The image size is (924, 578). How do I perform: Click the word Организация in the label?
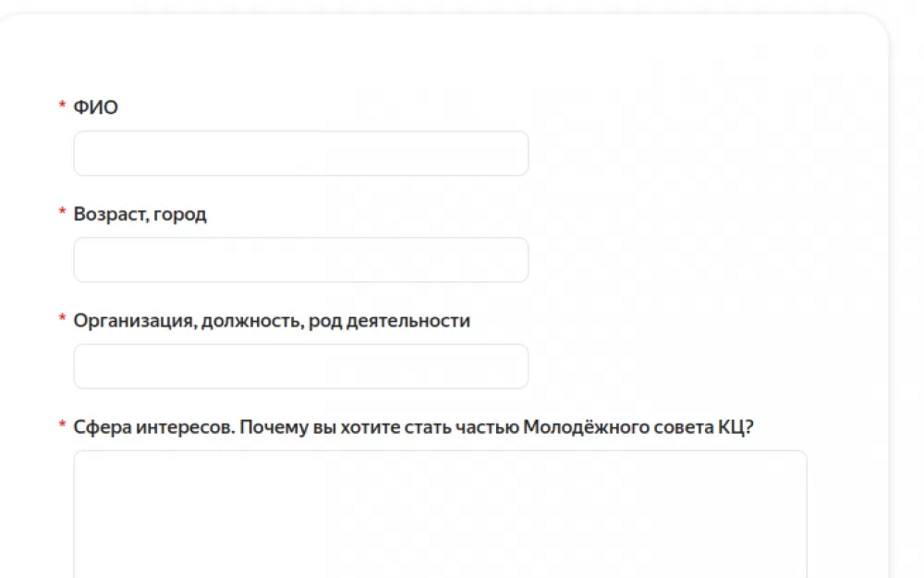click(x=135, y=322)
